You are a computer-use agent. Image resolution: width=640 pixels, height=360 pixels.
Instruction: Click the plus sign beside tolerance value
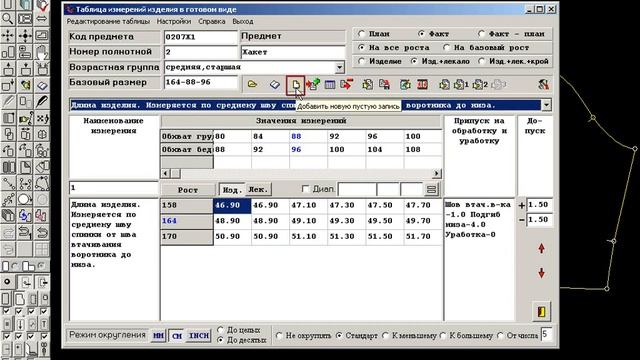[x=521, y=205]
